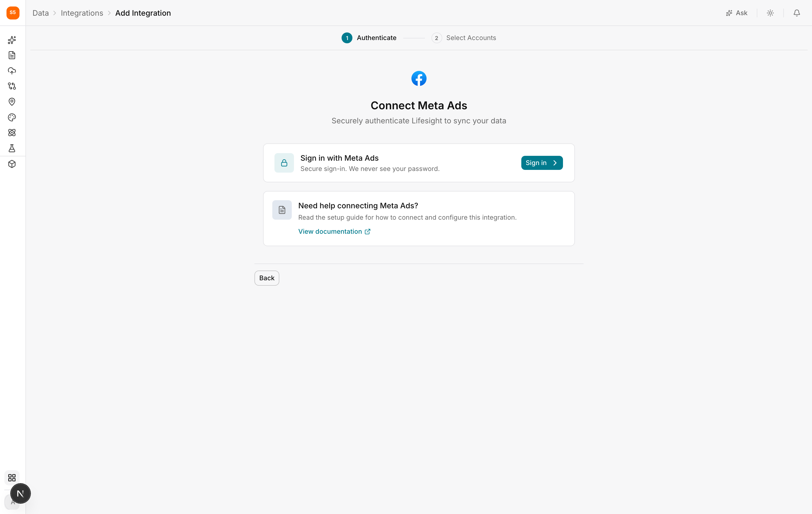Viewport: 812px width, 514px height.
Task: Open the cloud upload icon in sidebar
Action: [x=12, y=71]
